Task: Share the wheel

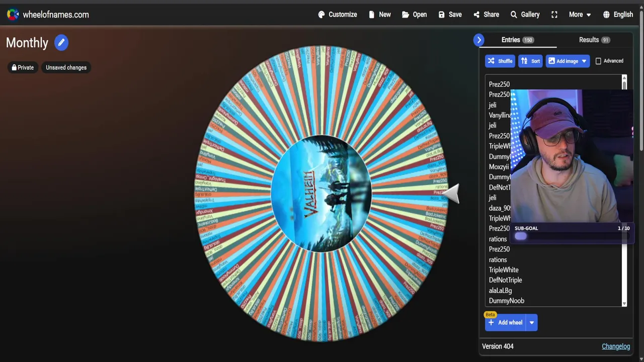Action: tap(486, 15)
